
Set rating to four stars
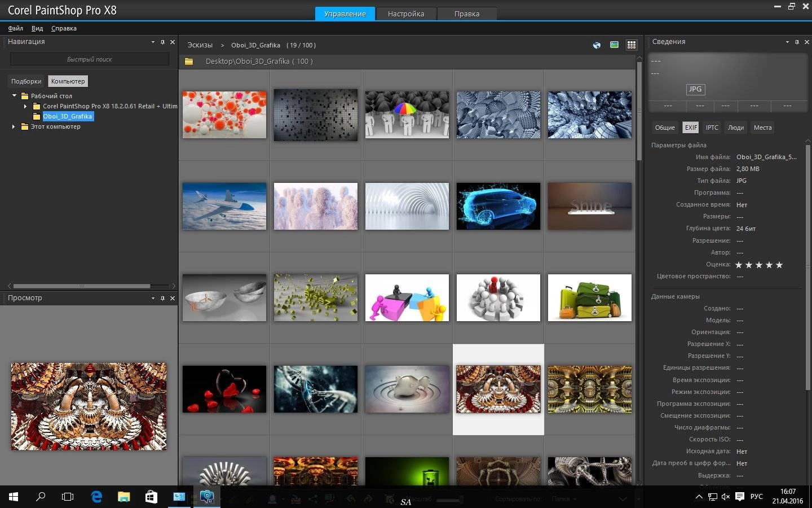pos(769,265)
